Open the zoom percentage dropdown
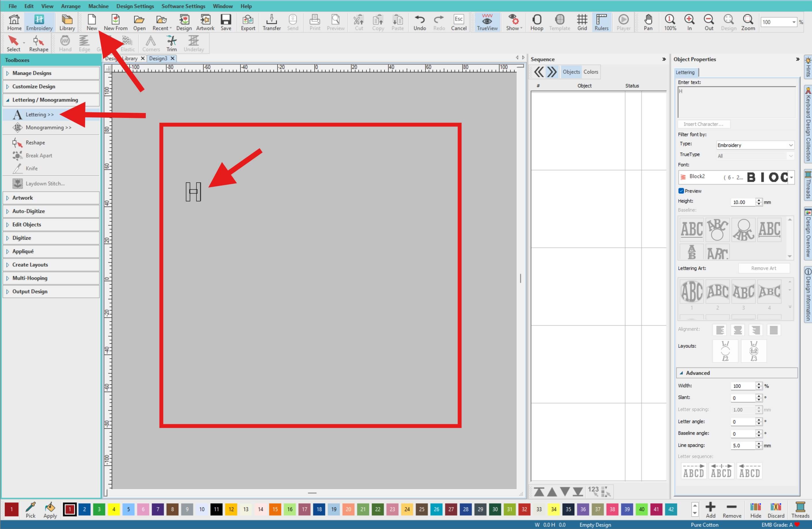Screen dimensions: 812x529 794,22
